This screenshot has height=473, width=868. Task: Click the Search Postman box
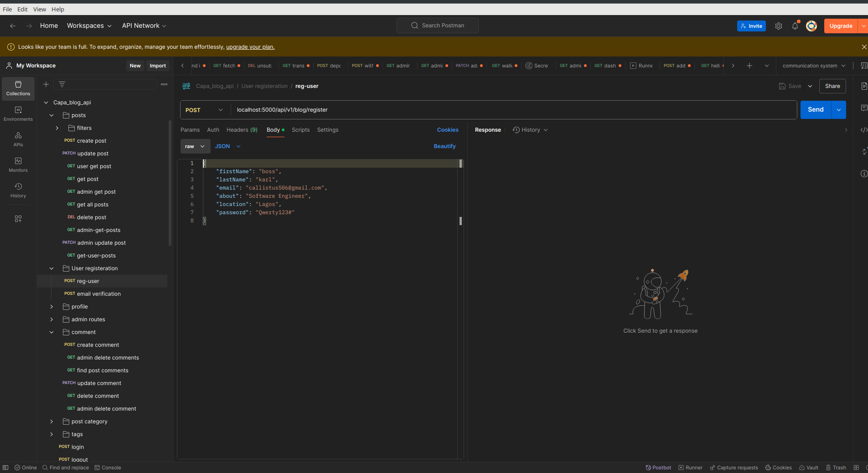(x=438, y=26)
